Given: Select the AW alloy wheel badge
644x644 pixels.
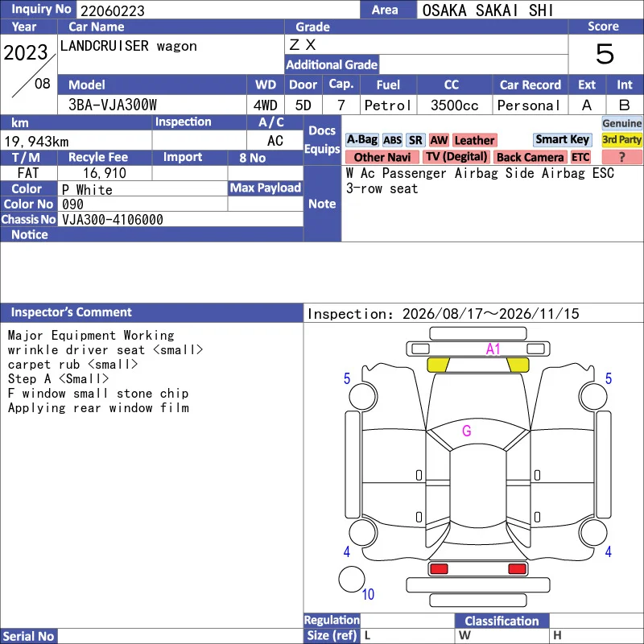Looking at the screenshot, I should 439,140.
